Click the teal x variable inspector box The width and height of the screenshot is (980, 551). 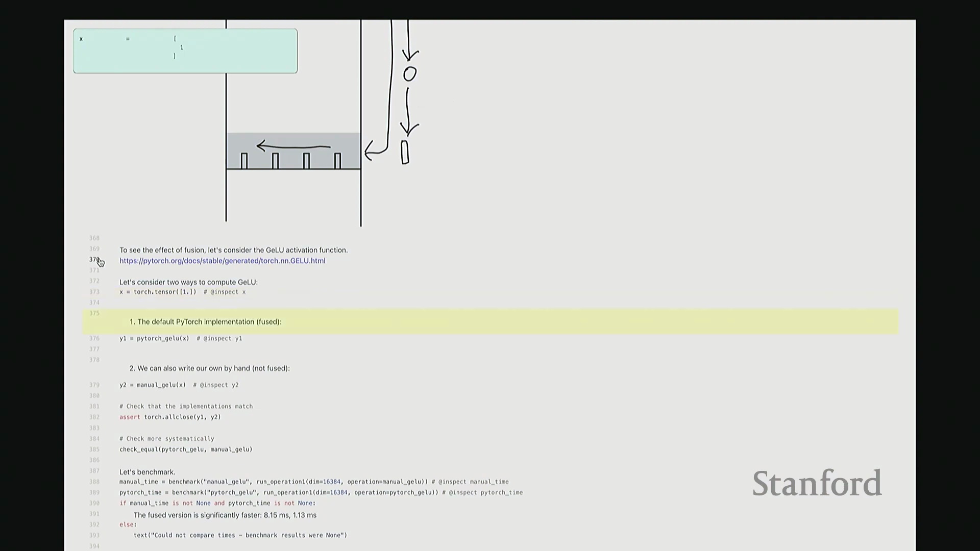point(185,51)
